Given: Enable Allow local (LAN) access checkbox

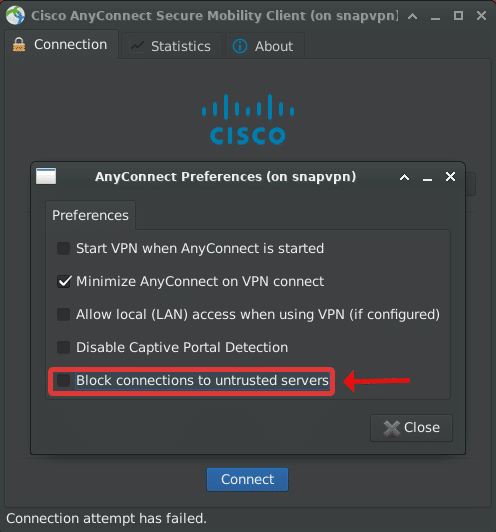Looking at the screenshot, I should coord(63,315).
